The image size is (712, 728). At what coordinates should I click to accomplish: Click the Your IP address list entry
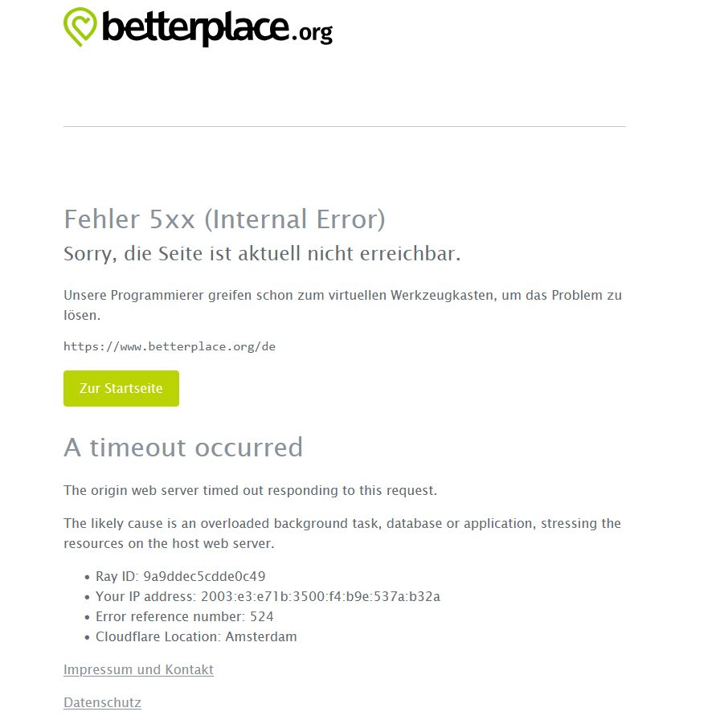pos(268,596)
